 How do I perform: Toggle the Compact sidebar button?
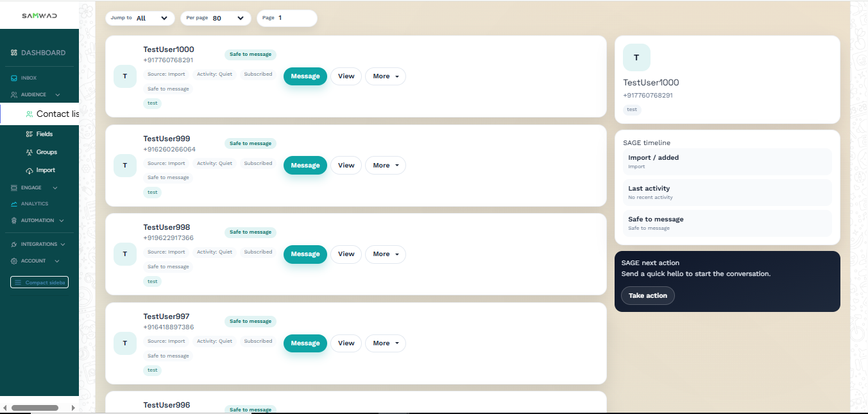pos(39,282)
